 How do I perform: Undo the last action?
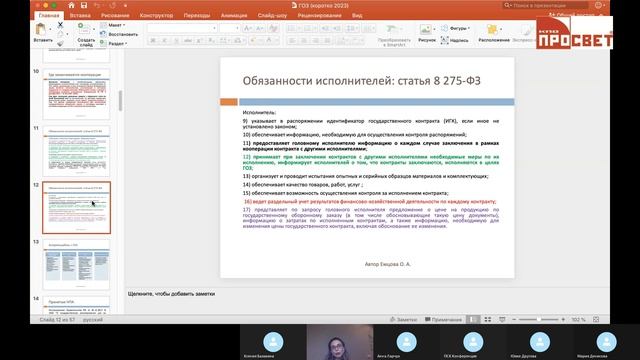coord(97,5)
